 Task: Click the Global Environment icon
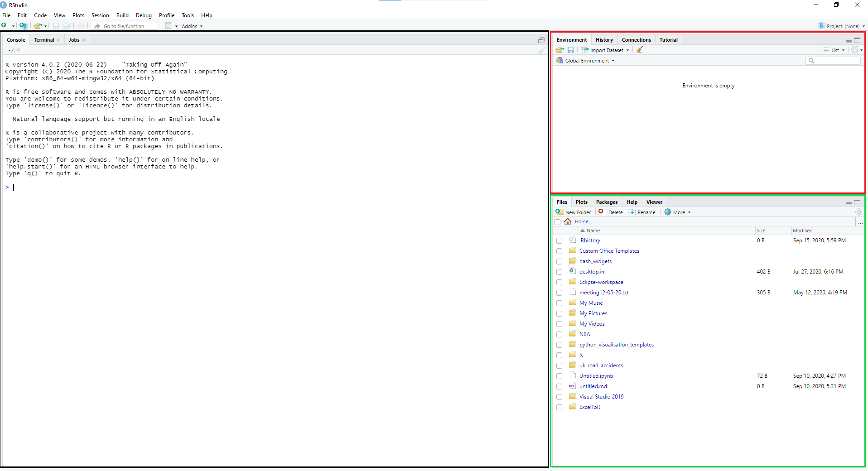pos(559,60)
